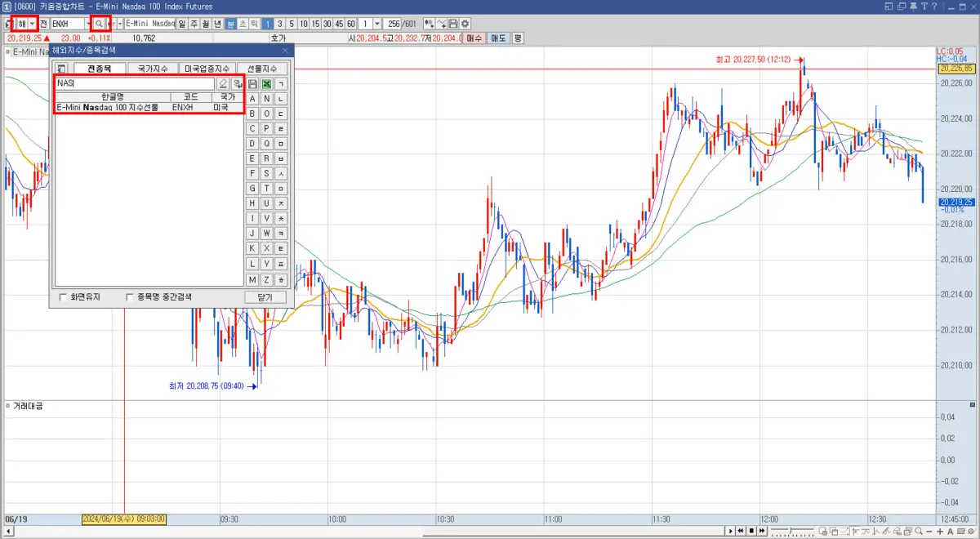Click the ㄱ consonant filter key
980x539 pixels.
[281, 83]
